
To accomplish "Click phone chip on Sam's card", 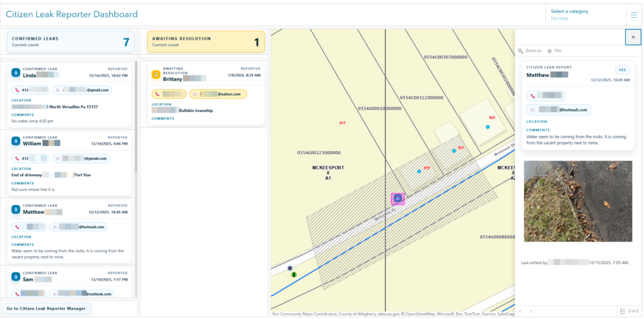I will (x=29, y=293).
